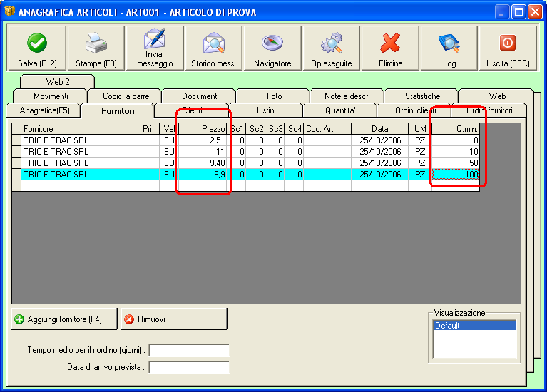Open the Clienti tab
This screenshot has width=547, height=392.
click(x=192, y=110)
